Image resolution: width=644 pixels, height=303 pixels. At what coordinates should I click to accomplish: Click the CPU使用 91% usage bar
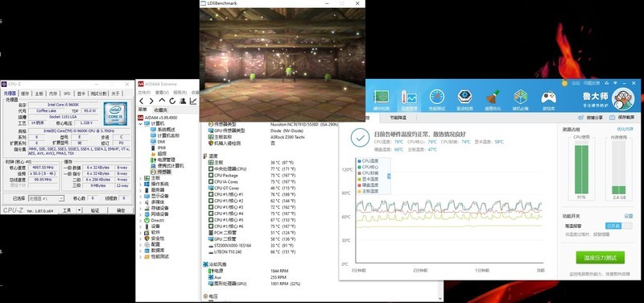click(580, 167)
